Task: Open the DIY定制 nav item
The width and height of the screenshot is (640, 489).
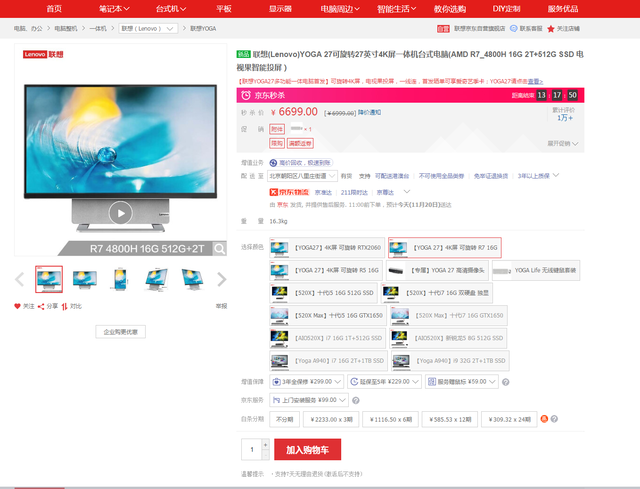Action: tap(507, 9)
